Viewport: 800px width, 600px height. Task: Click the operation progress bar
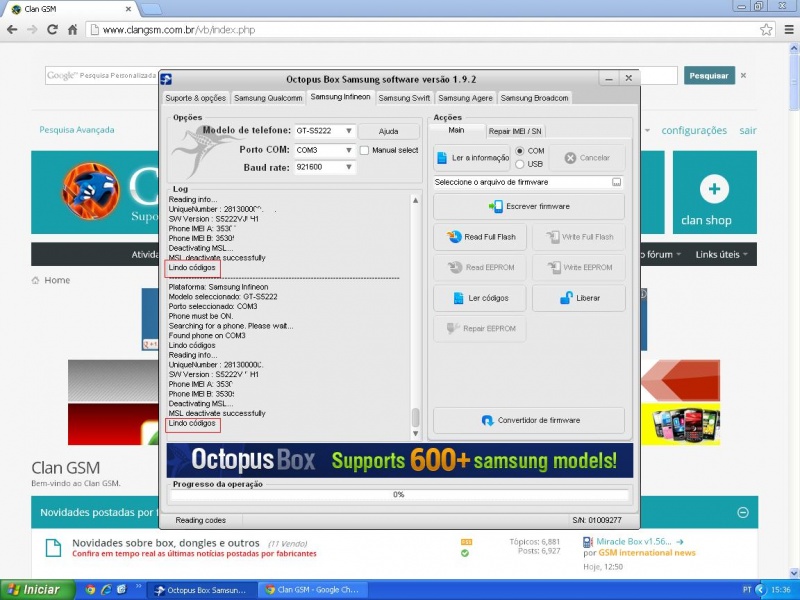click(x=398, y=494)
